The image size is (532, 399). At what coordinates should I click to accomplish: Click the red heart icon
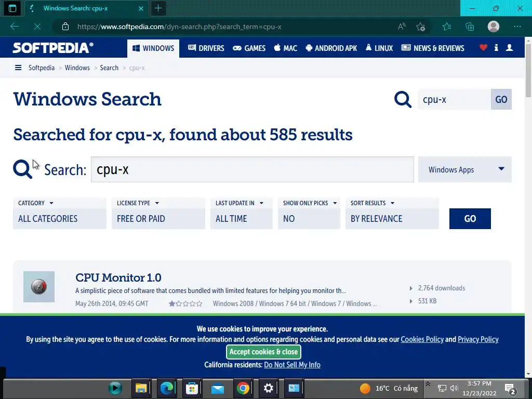click(x=484, y=47)
